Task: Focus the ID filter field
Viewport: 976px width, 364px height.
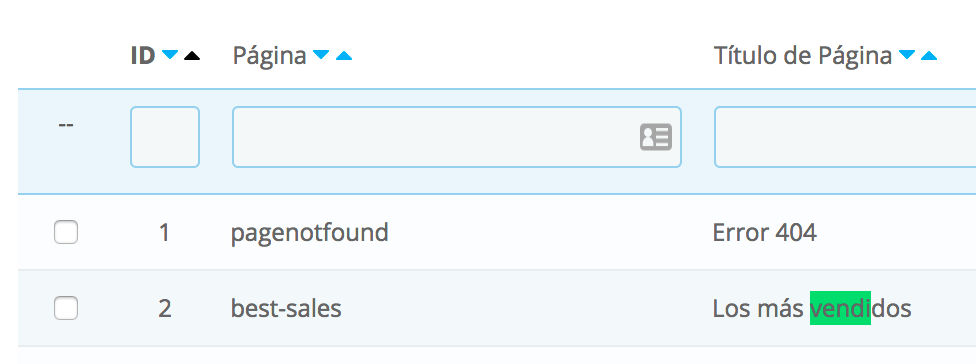Action: (x=165, y=137)
